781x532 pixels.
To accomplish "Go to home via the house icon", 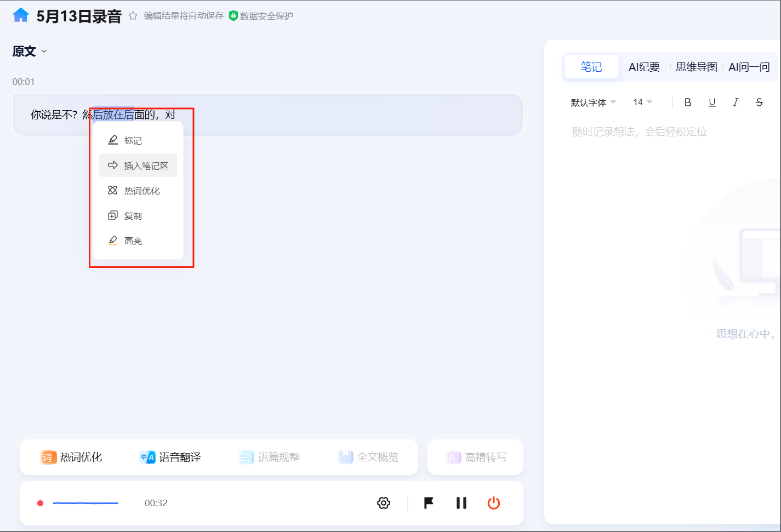I will point(21,15).
